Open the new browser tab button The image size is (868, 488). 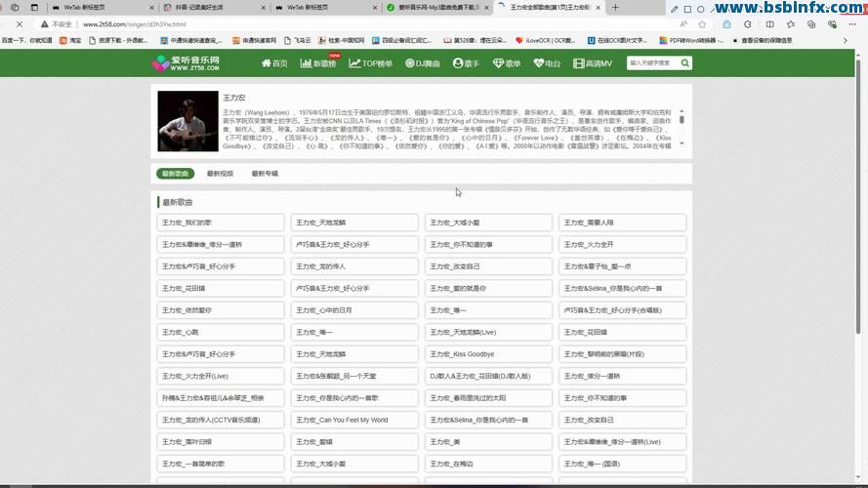click(x=614, y=7)
